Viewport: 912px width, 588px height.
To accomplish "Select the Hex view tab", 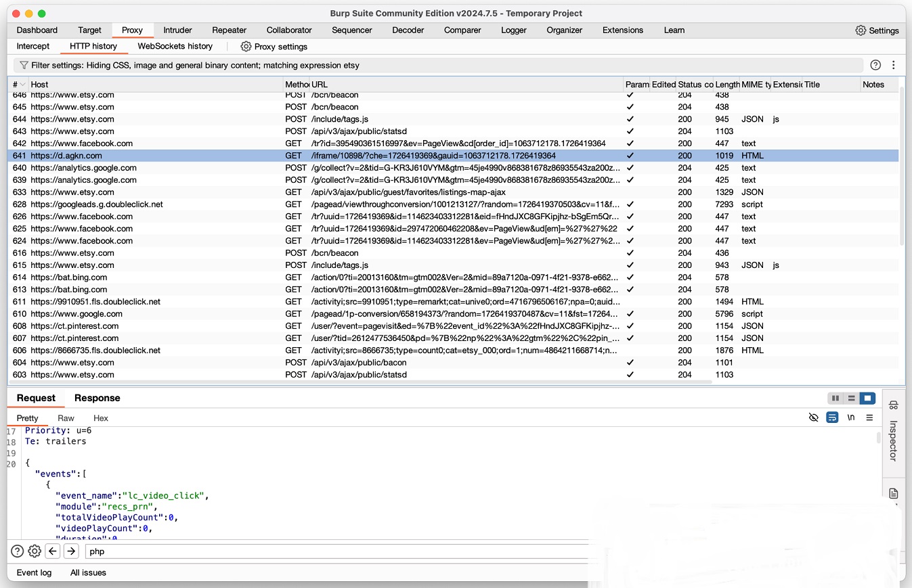I will pos(101,418).
